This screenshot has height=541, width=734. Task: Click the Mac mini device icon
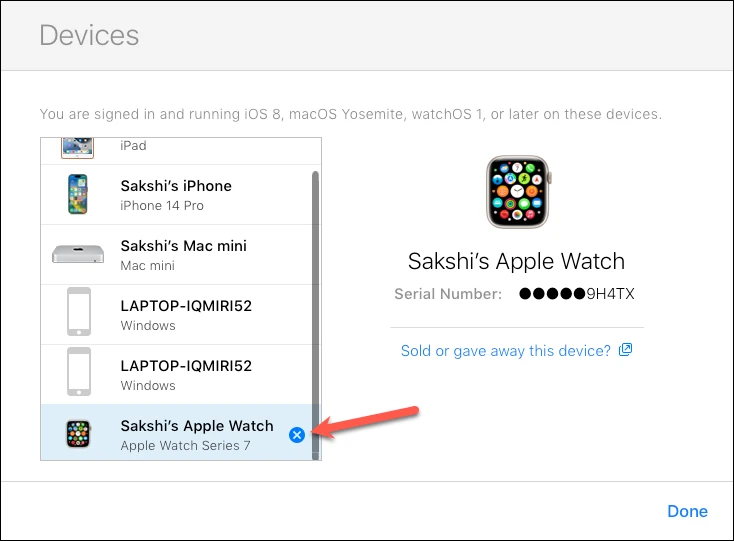point(78,254)
